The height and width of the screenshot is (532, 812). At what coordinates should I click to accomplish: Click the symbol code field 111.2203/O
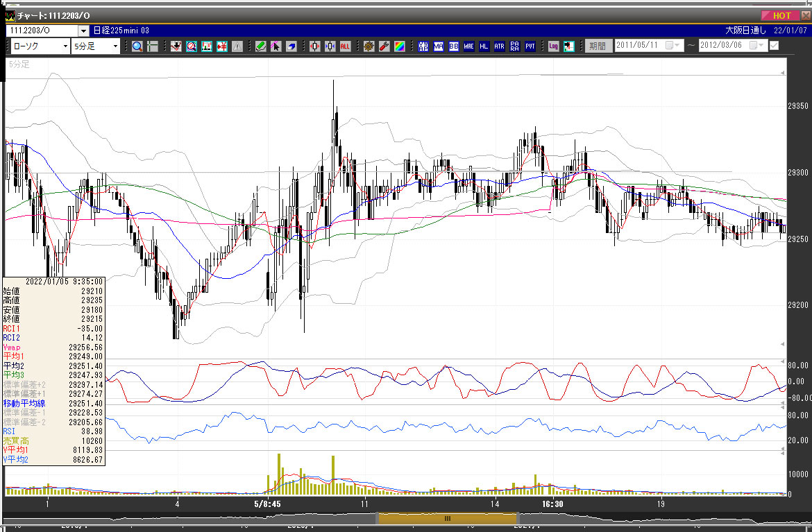tap(42, 31)
